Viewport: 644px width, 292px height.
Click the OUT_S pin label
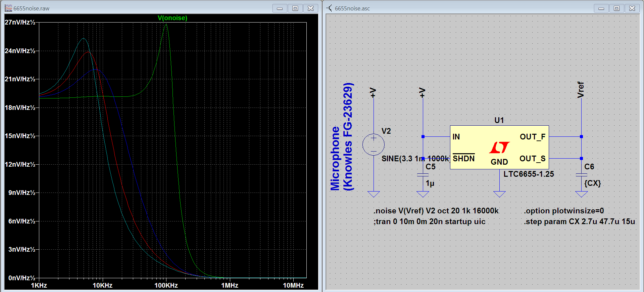tap(533, 159)
